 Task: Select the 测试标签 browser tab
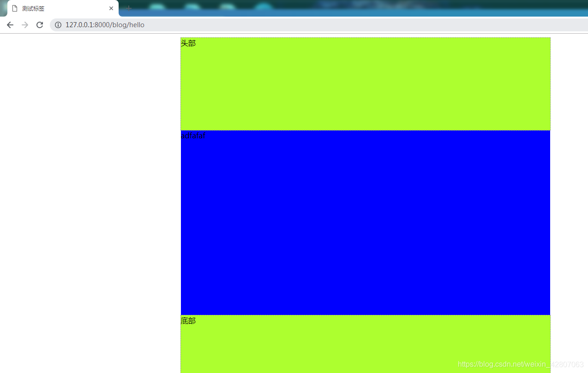coord(63,8)
